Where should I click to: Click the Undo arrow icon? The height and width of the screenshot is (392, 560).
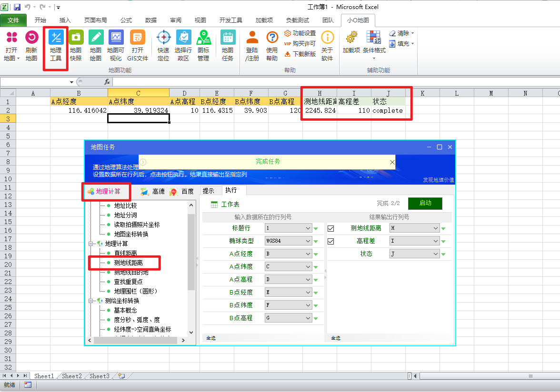point(28,7)
